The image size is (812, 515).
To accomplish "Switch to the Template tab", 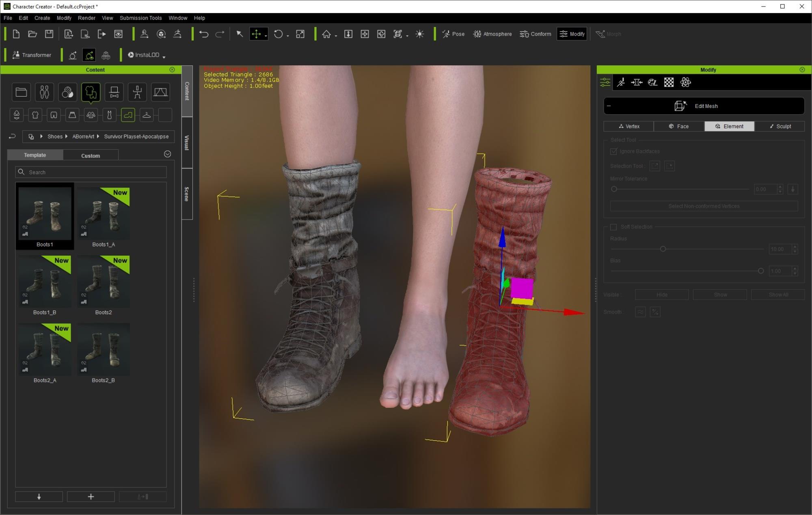I will click(35, 155).
